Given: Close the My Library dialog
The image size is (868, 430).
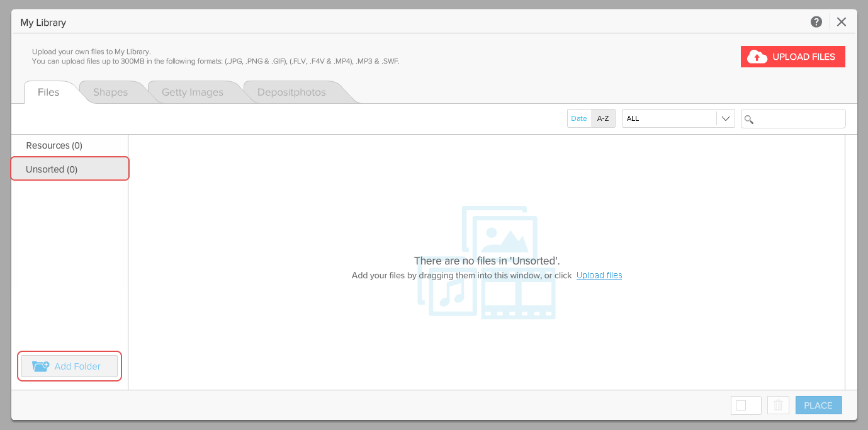Looking at the screenshot, I should (842, 22).
